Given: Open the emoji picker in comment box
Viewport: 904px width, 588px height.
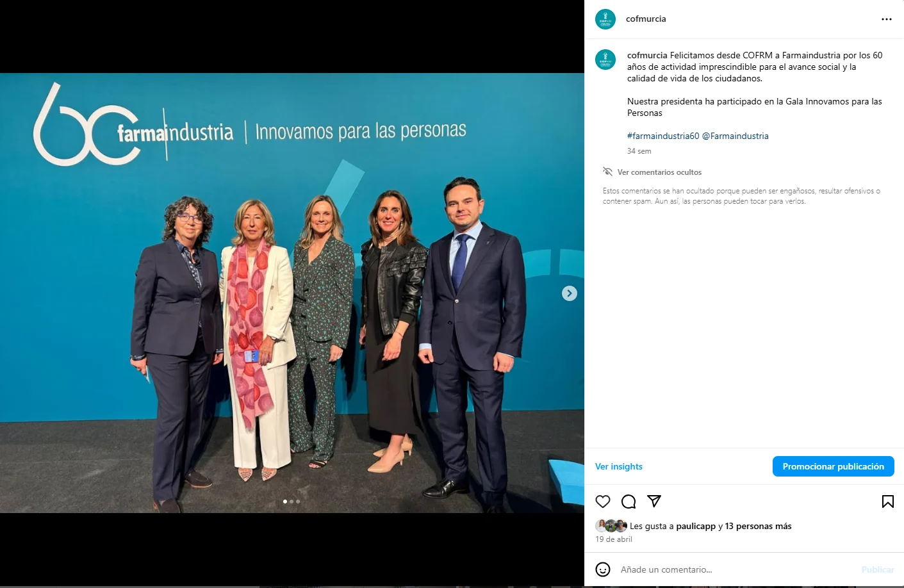Looking at the screenshot, I should pos(603,569).
